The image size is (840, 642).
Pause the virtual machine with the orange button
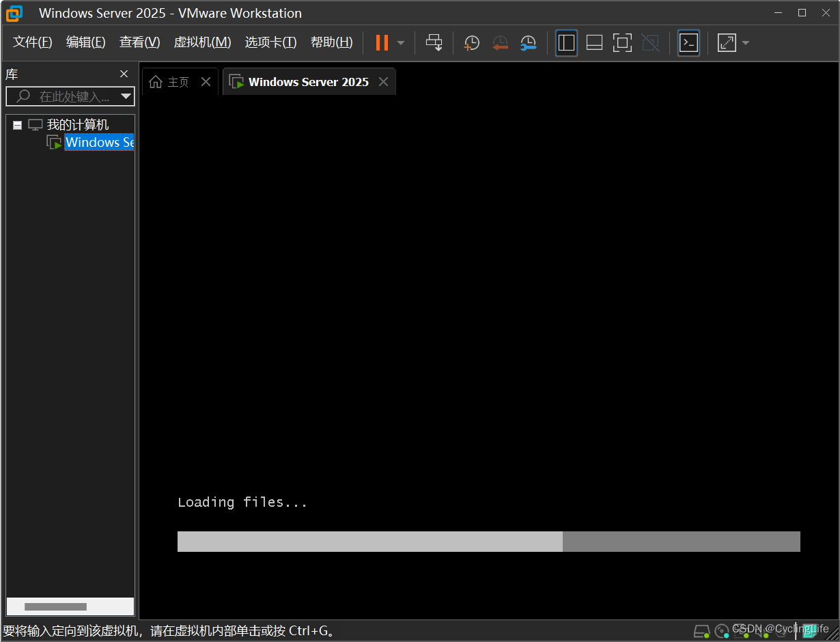tap(382, 42)
